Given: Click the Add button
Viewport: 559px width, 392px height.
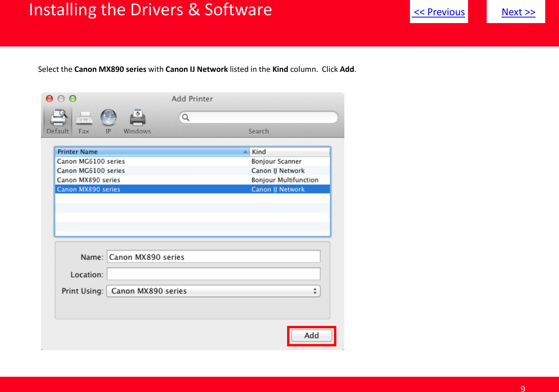Looking at the screenshot, I should click(312, 336).
